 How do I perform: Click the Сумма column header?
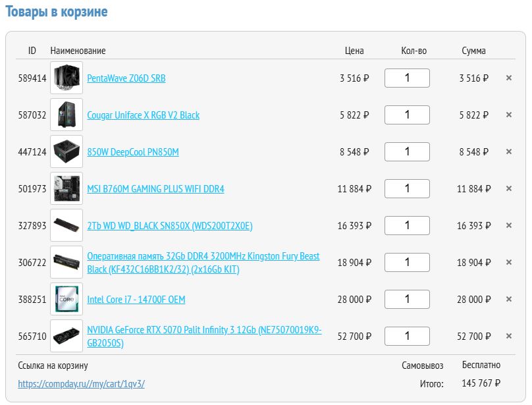pos(473,51)
